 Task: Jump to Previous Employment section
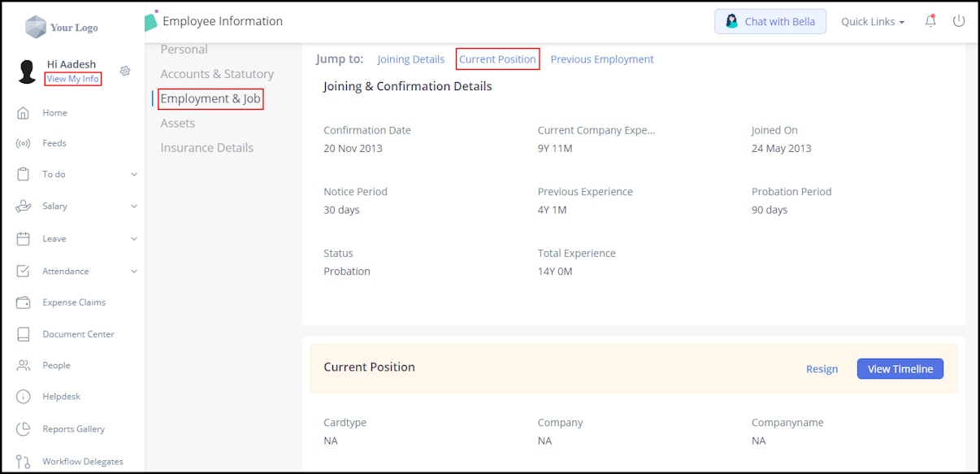602,59
